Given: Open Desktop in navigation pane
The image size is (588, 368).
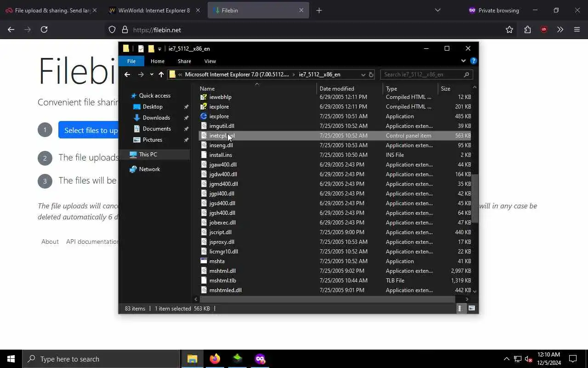Looking at the screenshot, I should click(x=153, y=107).
